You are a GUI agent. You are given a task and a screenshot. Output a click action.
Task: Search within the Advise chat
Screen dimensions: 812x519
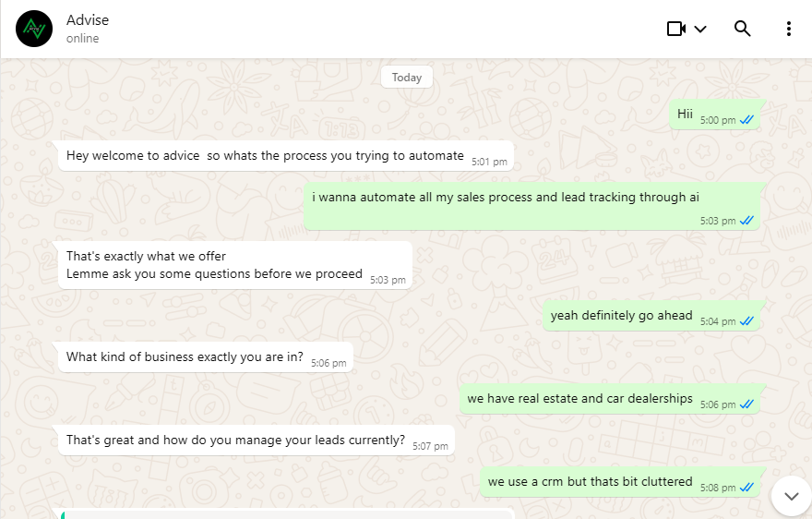coord(743,29)
